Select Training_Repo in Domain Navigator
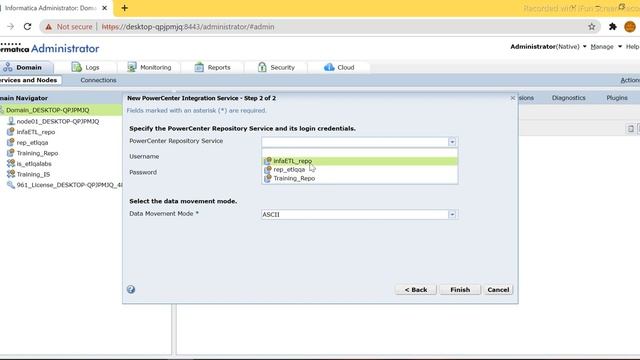 [37, 153]
